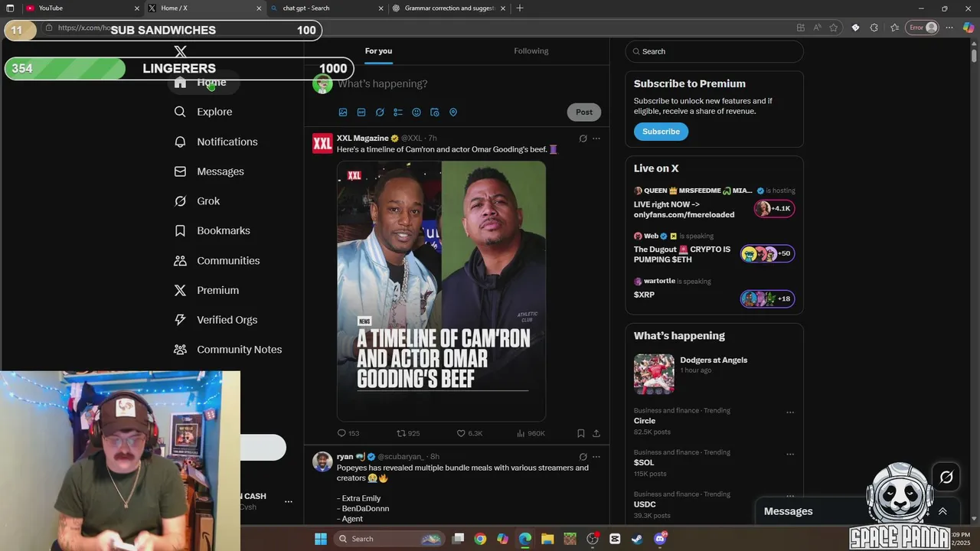Open floating Grok button near Messages drawer

pyautogui.click(x=946, y=478)
